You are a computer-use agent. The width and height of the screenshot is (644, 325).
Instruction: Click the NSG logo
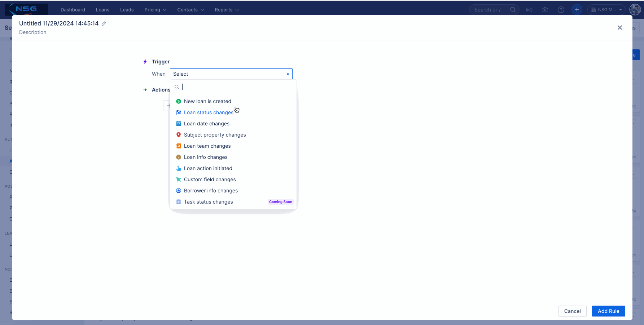(x=26, y=9)
